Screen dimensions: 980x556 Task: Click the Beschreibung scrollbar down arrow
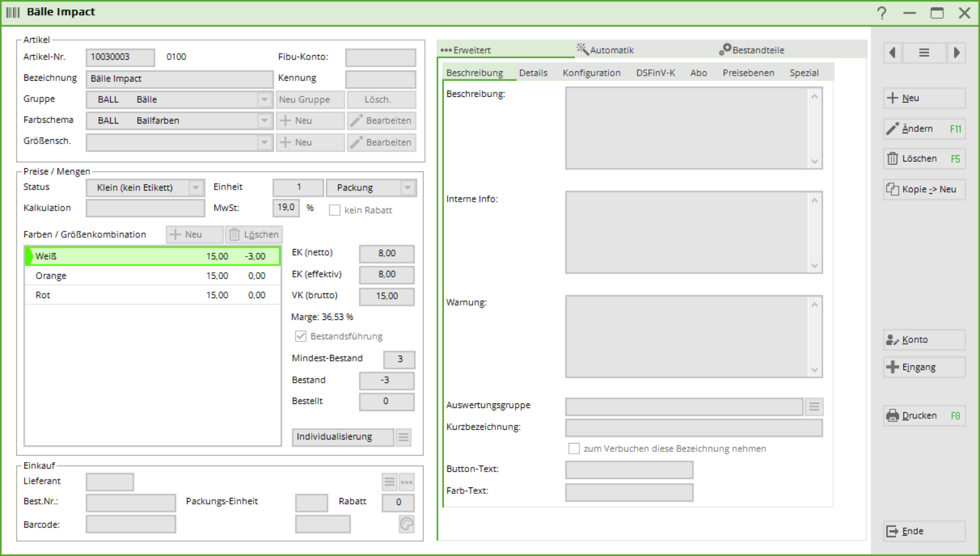point(814,162)
